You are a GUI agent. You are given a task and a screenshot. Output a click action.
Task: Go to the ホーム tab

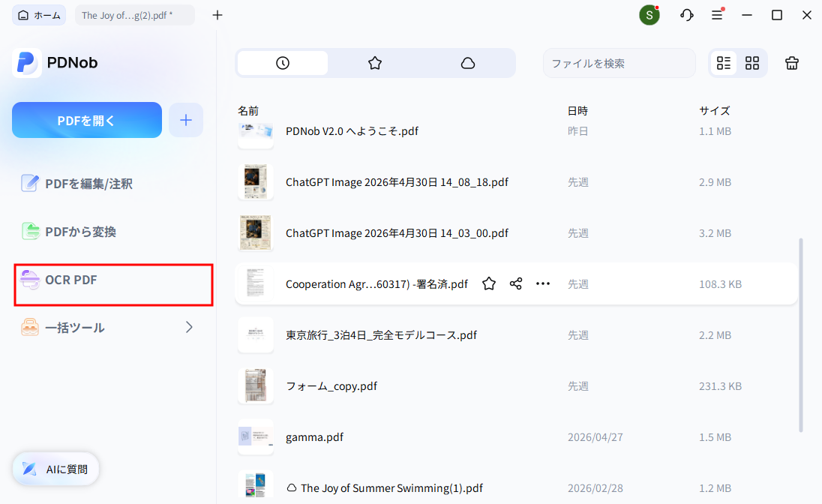(39, 15)
